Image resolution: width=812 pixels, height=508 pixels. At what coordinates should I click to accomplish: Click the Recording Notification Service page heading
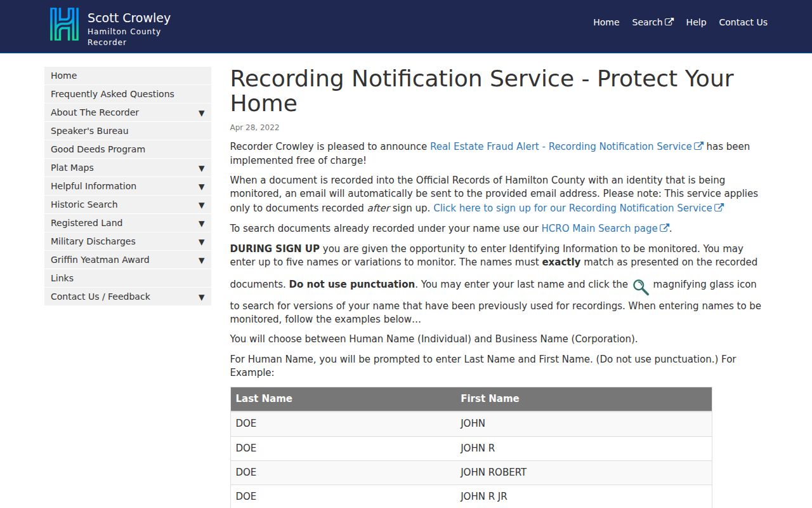tap(482, 91)
